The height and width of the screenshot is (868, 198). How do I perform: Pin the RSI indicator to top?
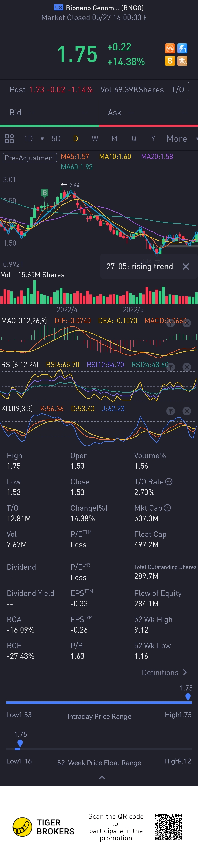[171, 367]
